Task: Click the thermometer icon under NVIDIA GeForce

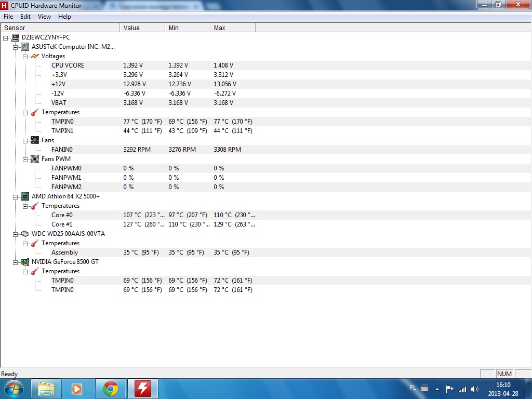Action: coord(35,271)
